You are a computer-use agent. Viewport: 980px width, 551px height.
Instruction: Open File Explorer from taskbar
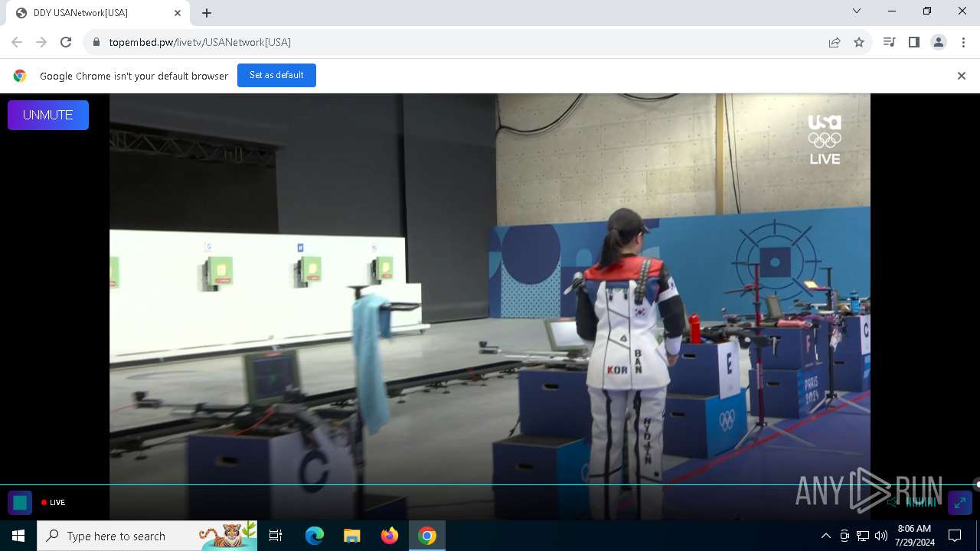click(351, 536)
